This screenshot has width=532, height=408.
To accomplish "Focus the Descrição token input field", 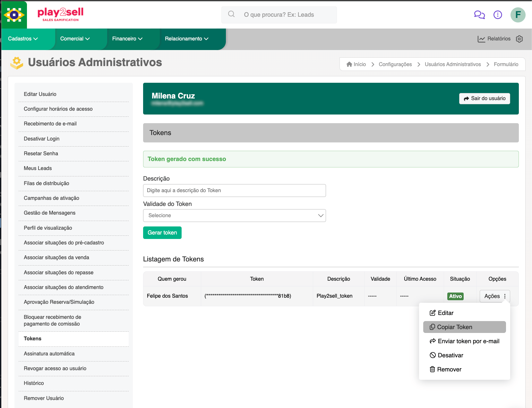I will [x=235, y=191].
